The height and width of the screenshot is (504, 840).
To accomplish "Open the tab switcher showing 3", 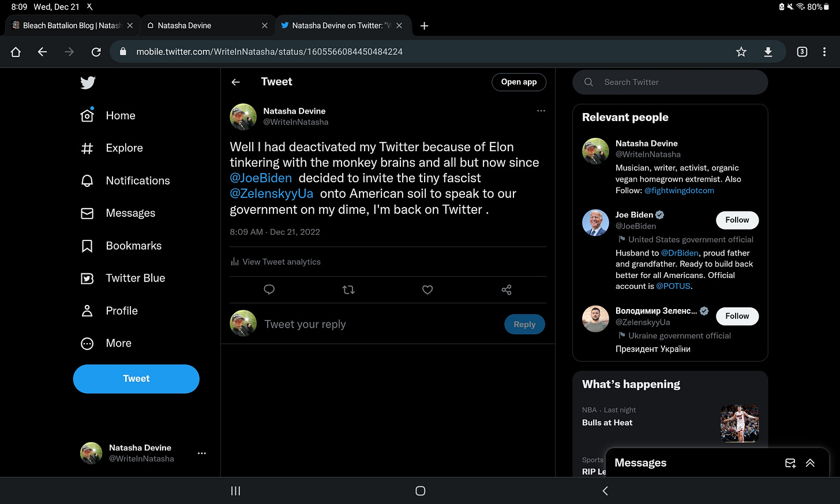I will [802, 52].
